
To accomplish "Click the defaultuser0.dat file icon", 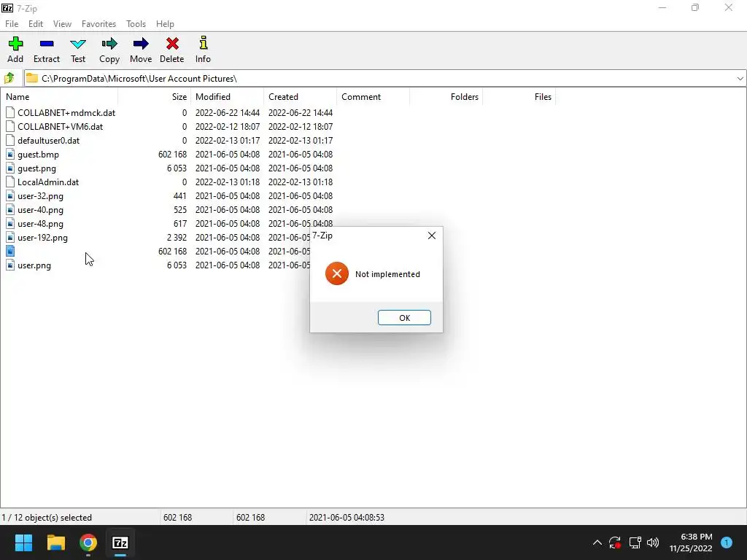I will (x=10, y=141).
